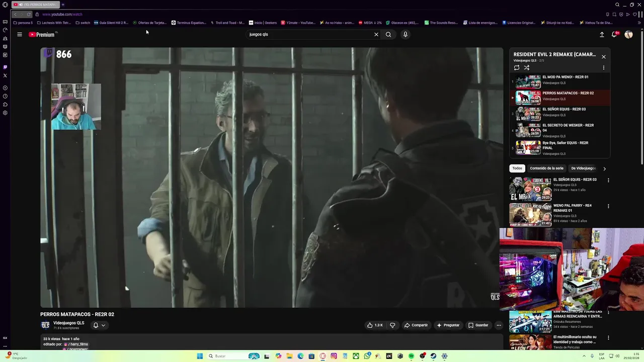Screen dimensions: 644x362
Task: Go back with browser back arrow
Action: pyautogui.click(x=16, y=14)
